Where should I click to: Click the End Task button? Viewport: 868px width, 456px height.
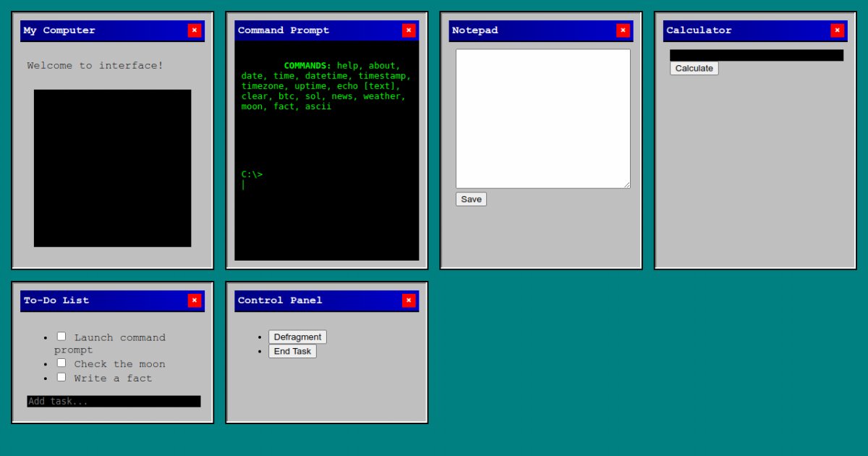point(292,351)
